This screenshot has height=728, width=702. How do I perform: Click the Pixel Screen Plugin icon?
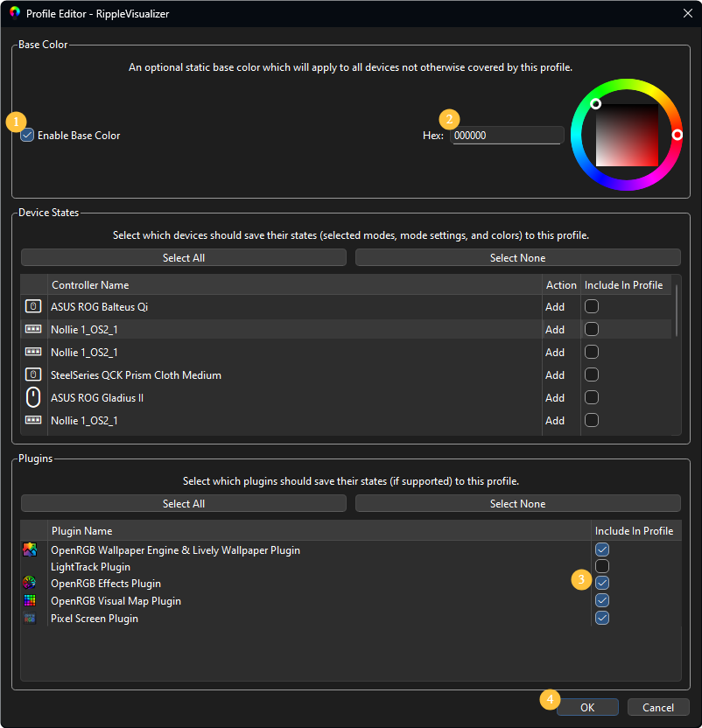[x=30, y=619]
